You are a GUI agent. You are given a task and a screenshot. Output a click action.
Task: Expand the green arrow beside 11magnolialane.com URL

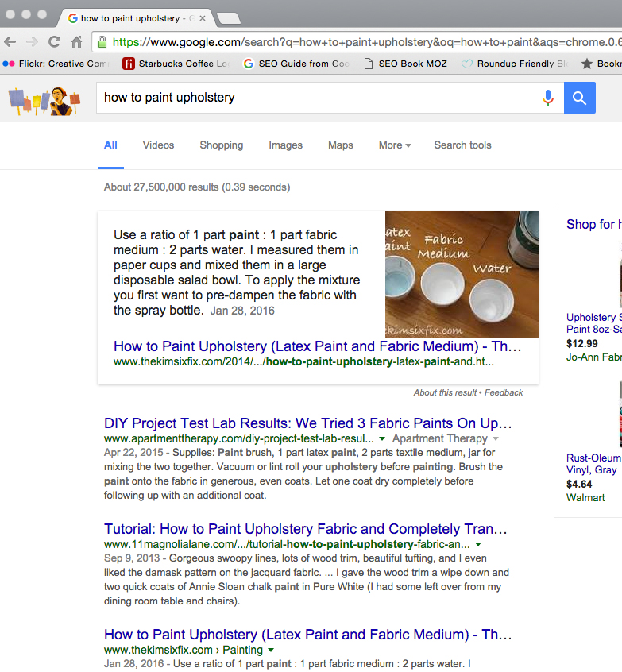coord(478,545)
